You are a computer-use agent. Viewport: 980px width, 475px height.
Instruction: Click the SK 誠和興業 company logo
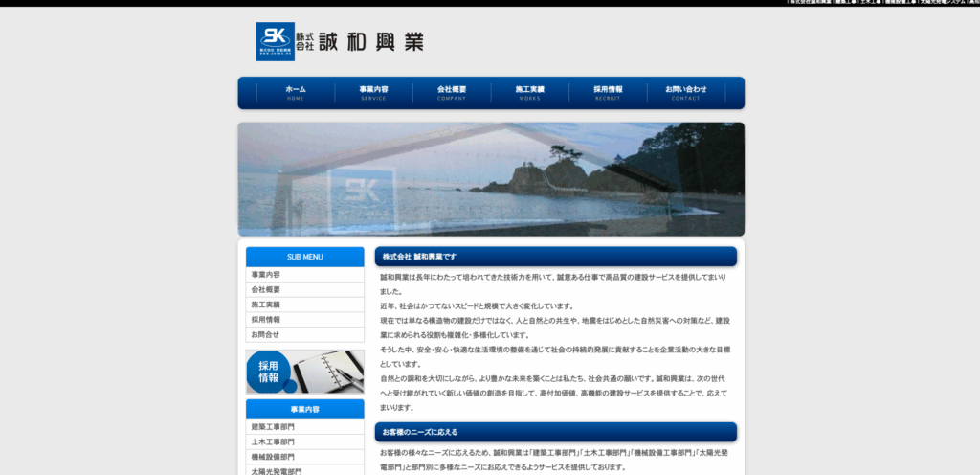pyautogui.click(x=340, y=41)
